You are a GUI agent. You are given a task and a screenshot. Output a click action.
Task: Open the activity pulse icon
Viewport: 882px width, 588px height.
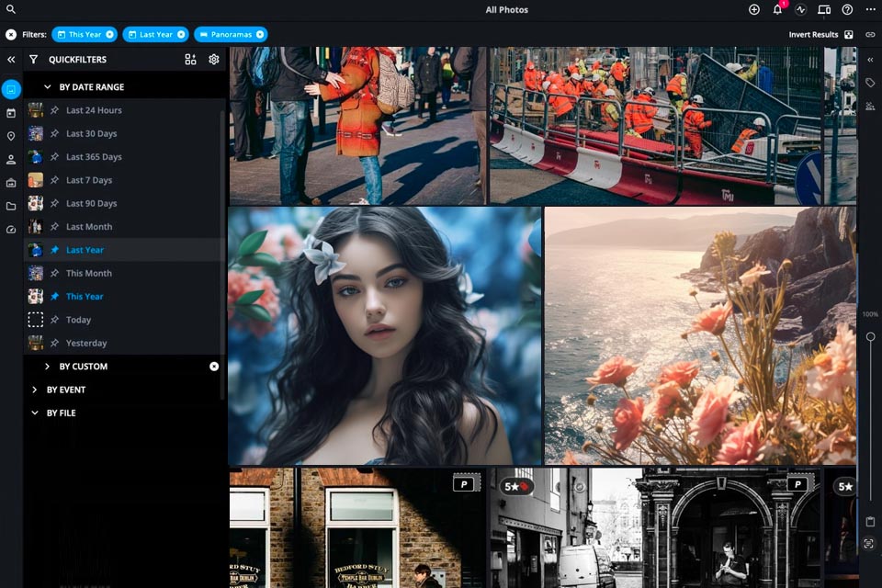point(800,9)
